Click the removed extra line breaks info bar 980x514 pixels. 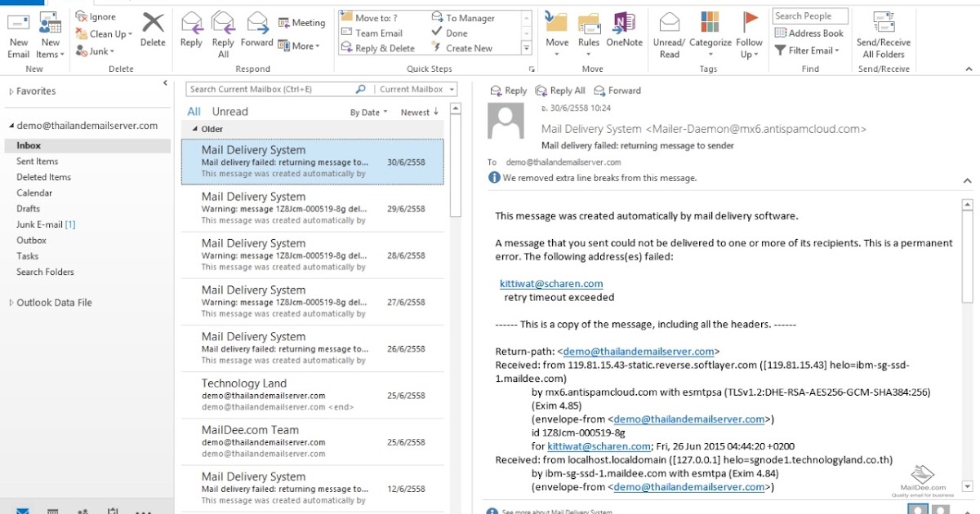coord(594,178)
